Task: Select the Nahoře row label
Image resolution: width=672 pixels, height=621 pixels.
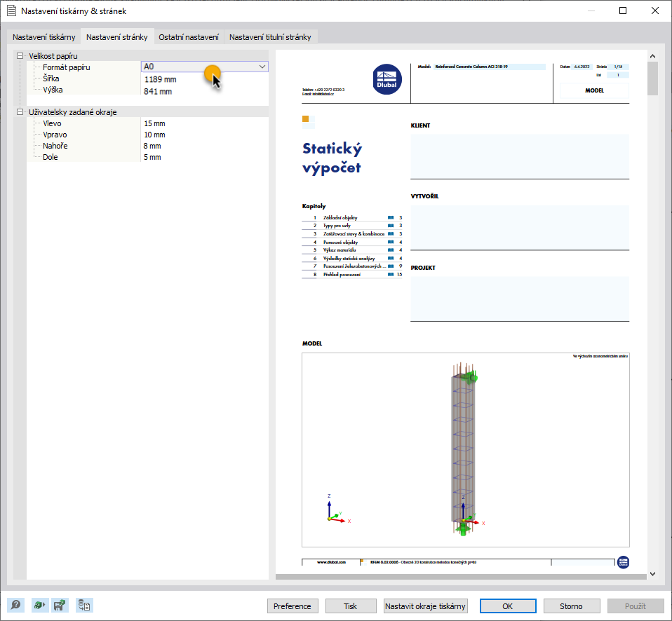Action: click(55, 146)
